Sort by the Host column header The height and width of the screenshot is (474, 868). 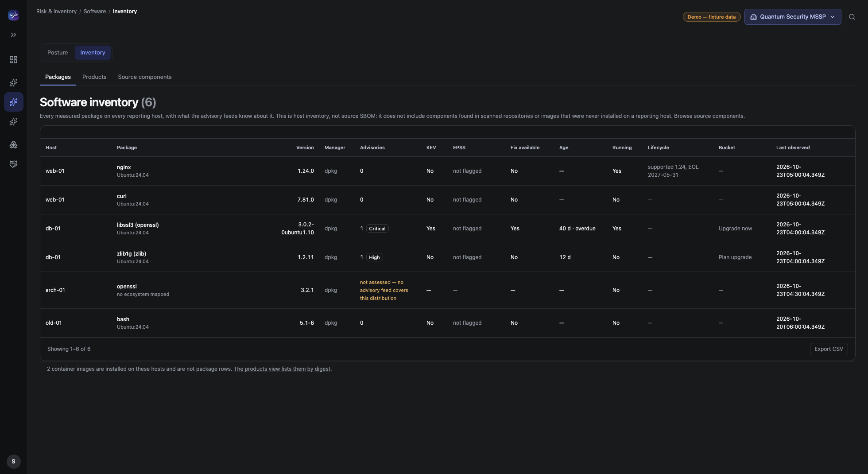coord(51,148)
